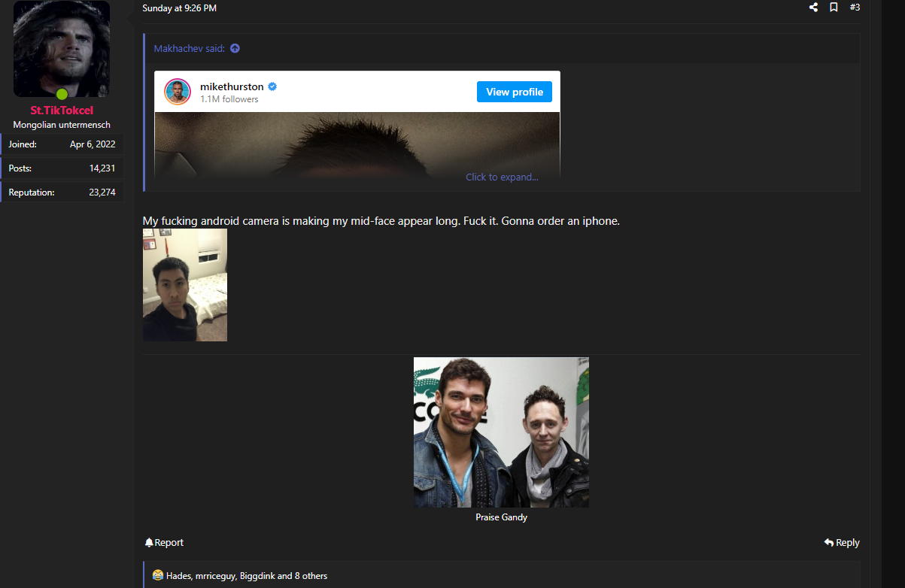Click the Sunday at 9:26 PM timestamp

(180, 8)
